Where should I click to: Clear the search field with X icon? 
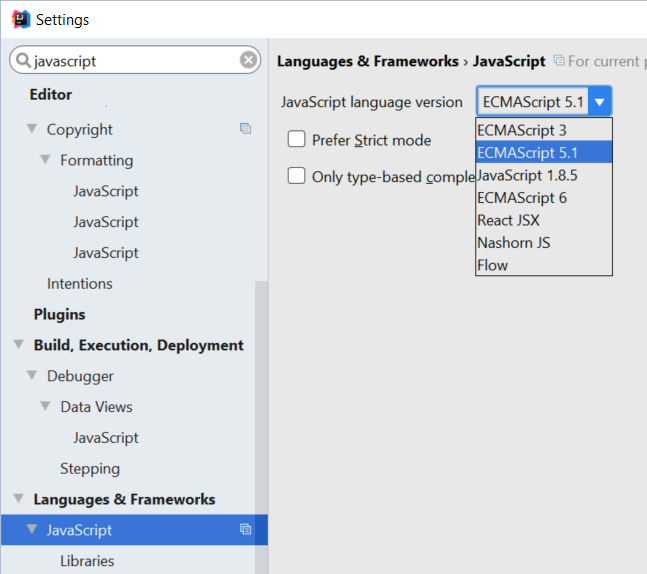point(248,61)
